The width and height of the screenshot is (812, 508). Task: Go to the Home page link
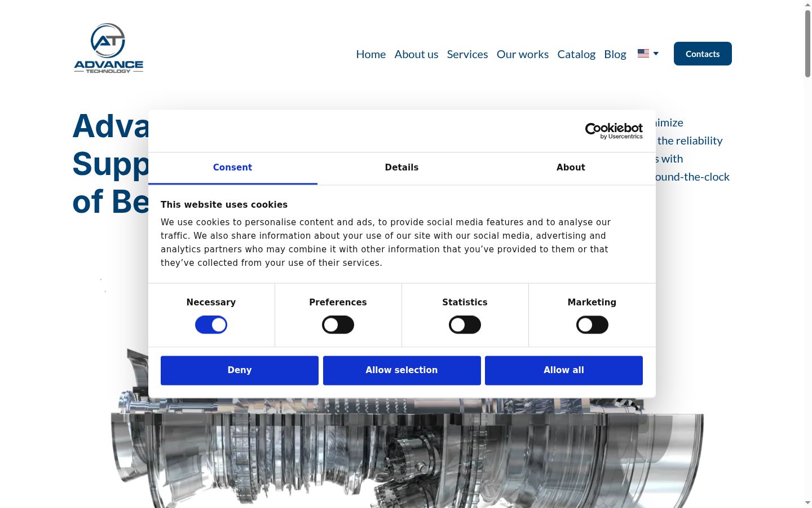tap(371, 54)
